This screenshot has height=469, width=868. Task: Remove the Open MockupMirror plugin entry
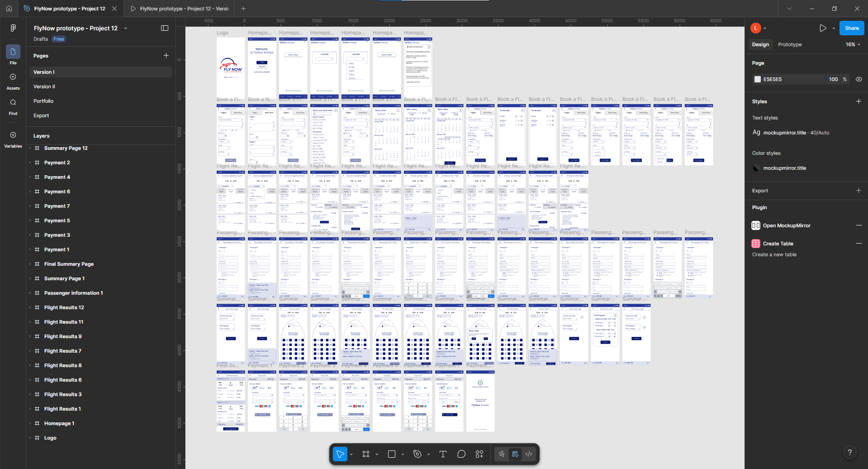(x=859, y=225)
